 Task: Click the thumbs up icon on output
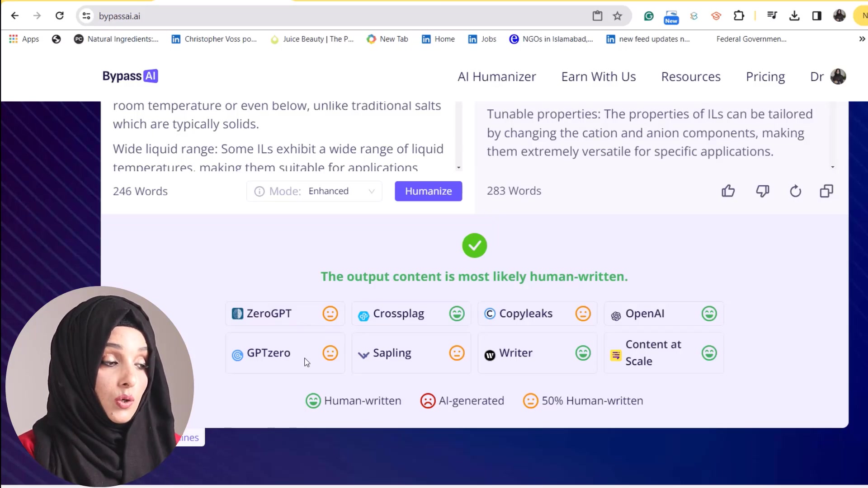pos(728,191)
